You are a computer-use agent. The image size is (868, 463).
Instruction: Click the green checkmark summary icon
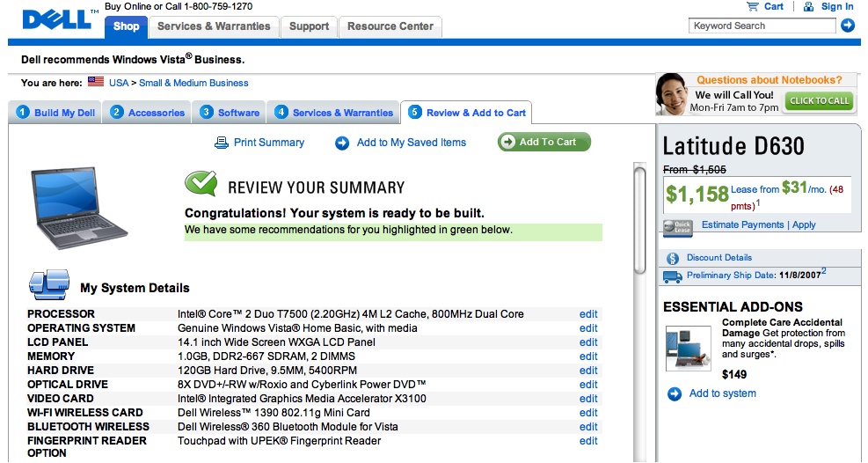pyautogui.click(x=201, y=184)
